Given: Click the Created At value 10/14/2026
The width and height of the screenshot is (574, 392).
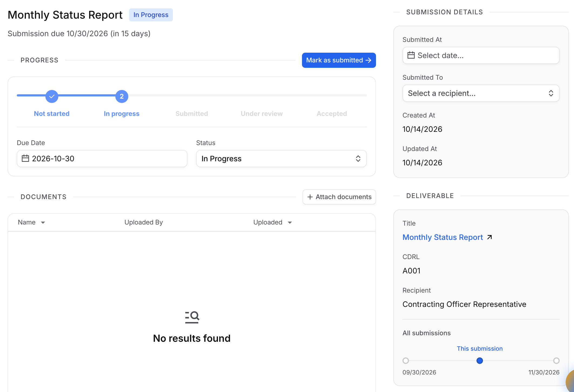Looking at the screenshot, I should [422, 129].
